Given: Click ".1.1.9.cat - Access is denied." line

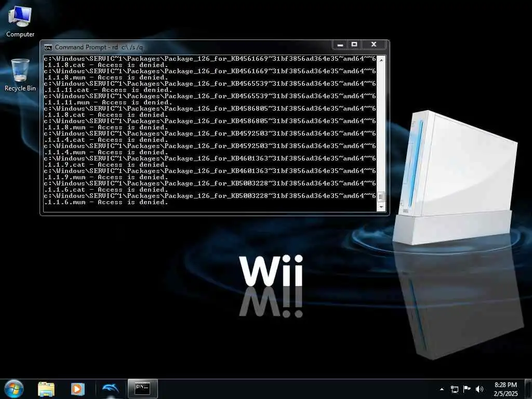Looking at the screenshot, I should point(106,165).
